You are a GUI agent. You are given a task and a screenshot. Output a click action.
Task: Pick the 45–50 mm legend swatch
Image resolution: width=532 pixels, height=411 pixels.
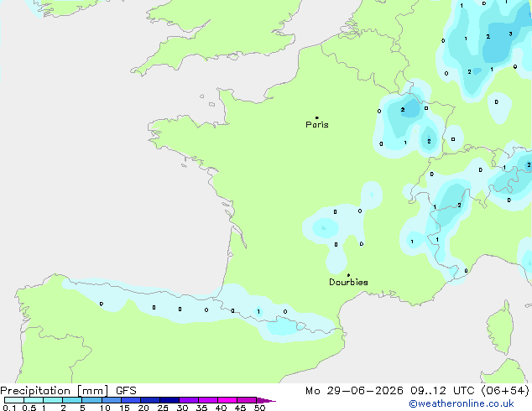(x=247, y=400)
